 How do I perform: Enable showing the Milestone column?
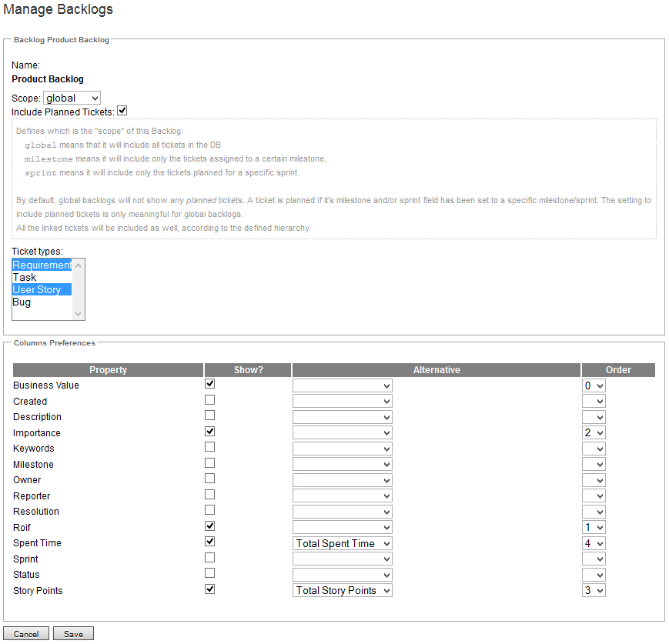point(209,463)
